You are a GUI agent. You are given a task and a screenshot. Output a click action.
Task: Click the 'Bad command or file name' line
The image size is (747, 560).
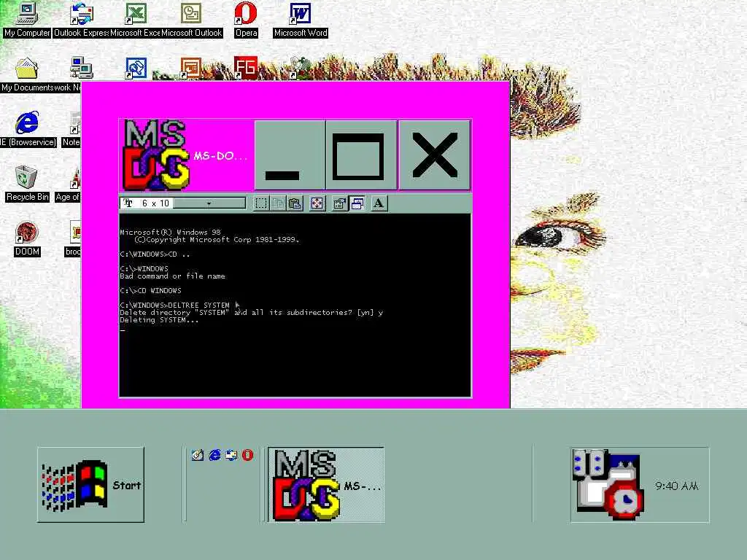click(x=172, y=276)
